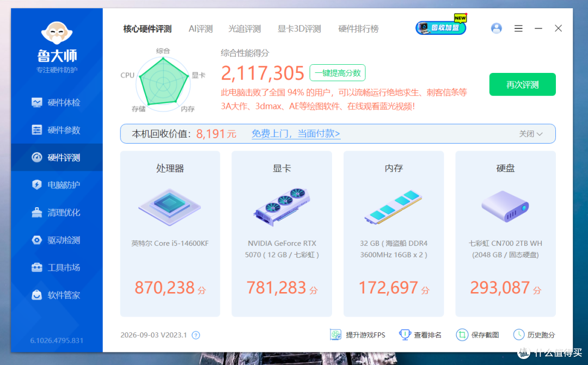Viewport: 588px width, 365px height.
Task: Click the memory stick illustration
Action: 394,207
